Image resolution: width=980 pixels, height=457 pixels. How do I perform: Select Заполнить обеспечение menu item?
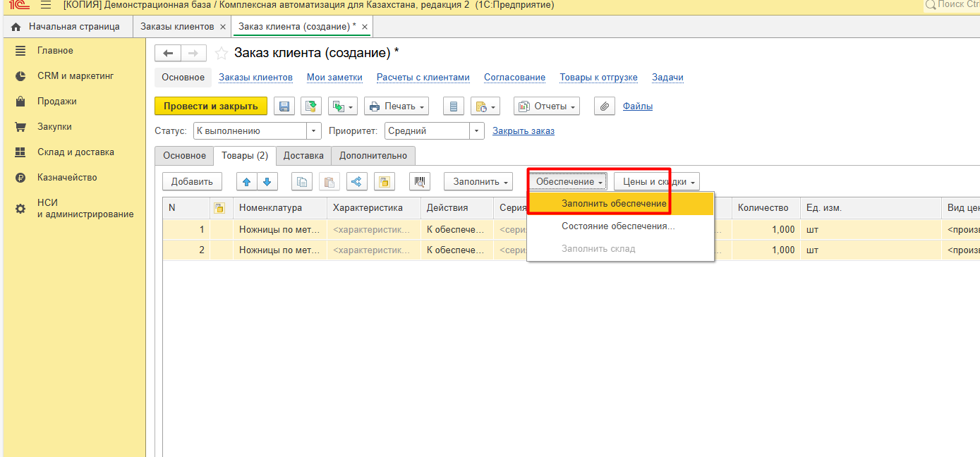coord(613,204)
